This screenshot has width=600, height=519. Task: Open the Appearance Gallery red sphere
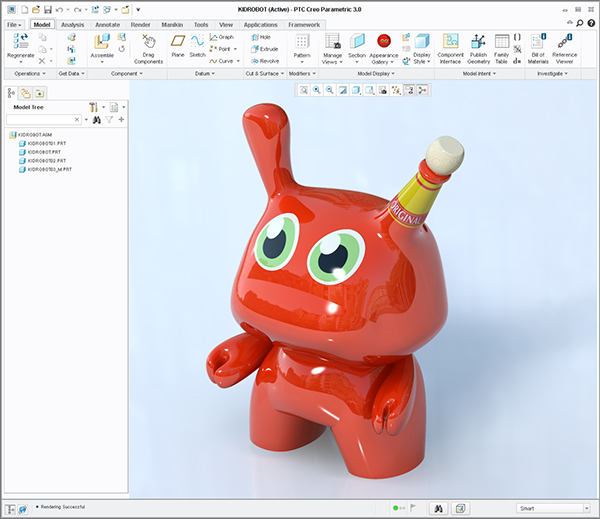pyautogui.click(x=384, y=41)
